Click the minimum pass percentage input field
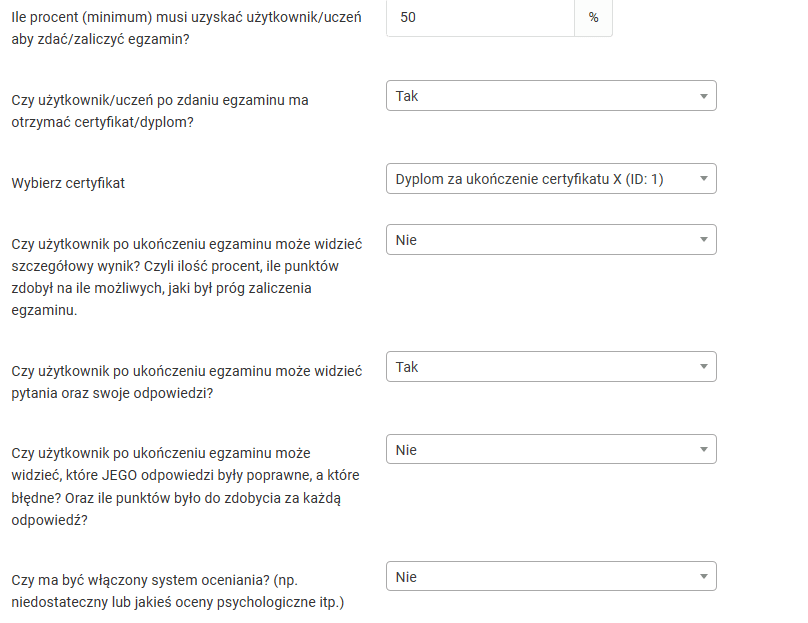Image resolution: width=808 pixels, height=623 pixels. click(x=480, y=18)
